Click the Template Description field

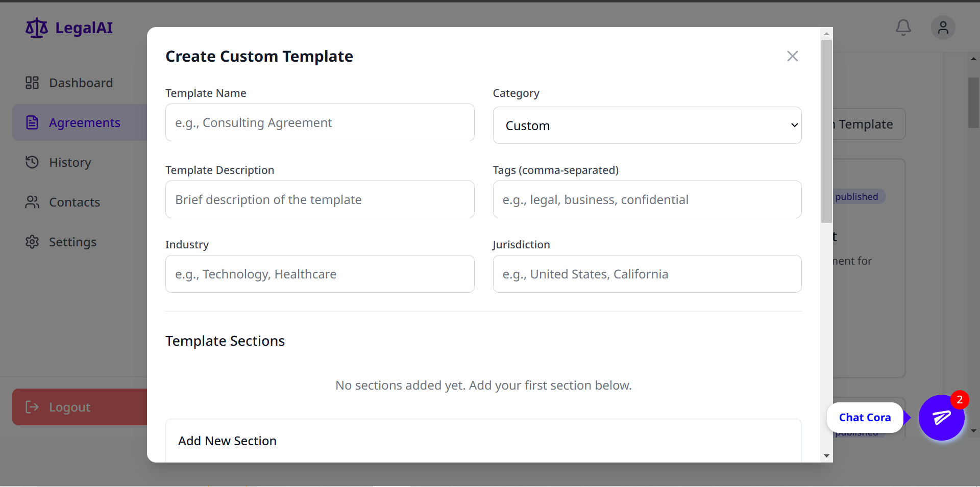[x=320, y=200]
